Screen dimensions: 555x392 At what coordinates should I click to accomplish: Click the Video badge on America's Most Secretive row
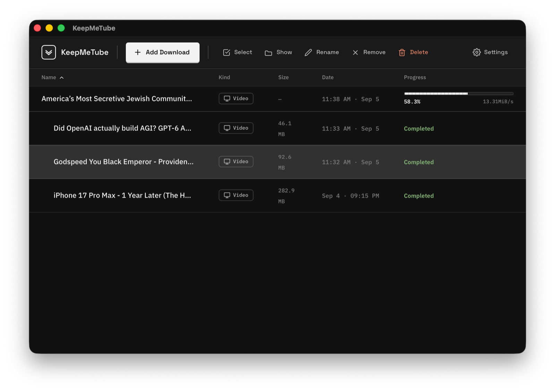click(x=236, y=98)
